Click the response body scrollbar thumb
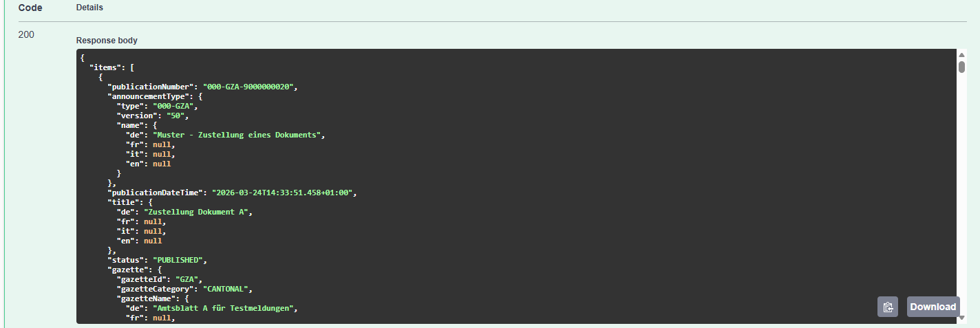The image size is (980, 328). click(962, 67)
